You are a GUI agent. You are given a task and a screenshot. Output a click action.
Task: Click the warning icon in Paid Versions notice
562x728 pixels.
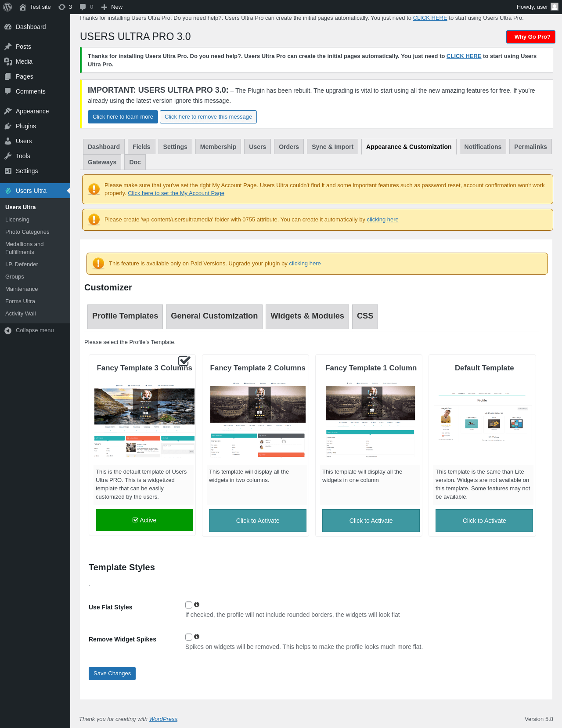coord(98,263)
